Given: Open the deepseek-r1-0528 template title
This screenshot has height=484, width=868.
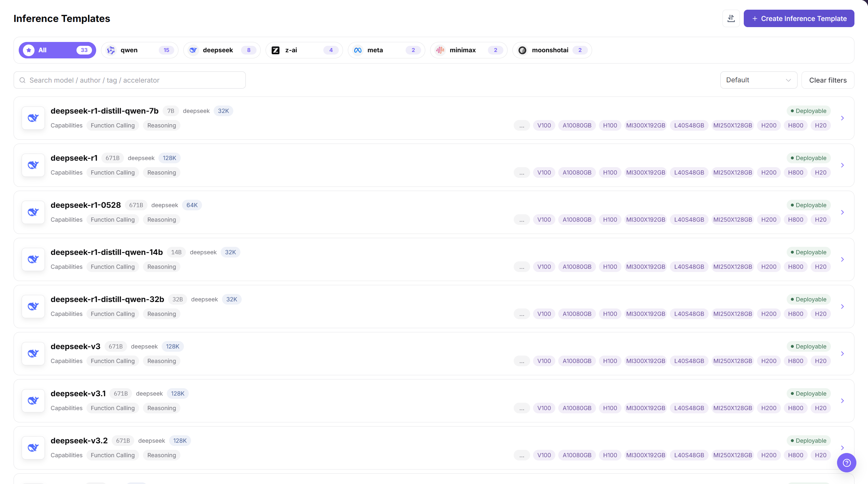Looking at the screenshot, I should [86, 205].
